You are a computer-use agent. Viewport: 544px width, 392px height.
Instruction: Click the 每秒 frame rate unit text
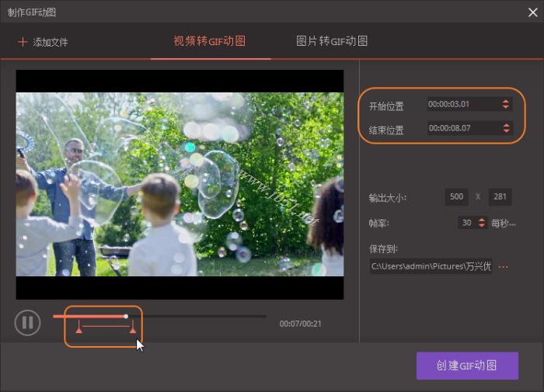click(503, 224)
